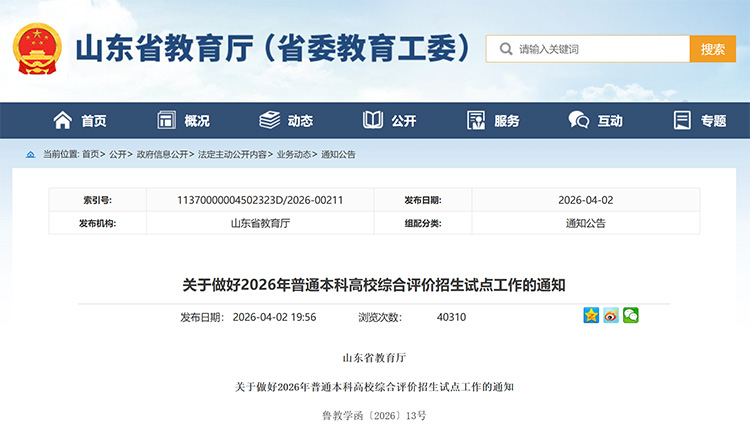Click the 首页 link in the breadcrumb

coord(91,155)
